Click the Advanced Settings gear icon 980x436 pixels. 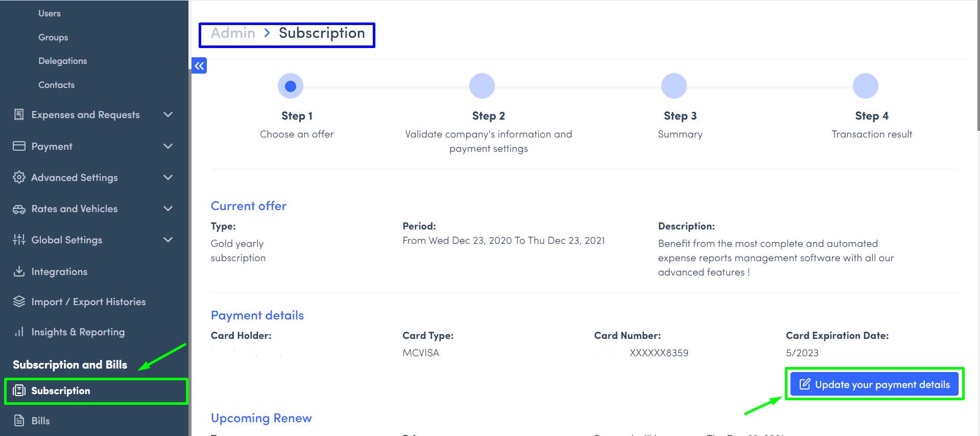pyautogui.click(x=19, y=177)
